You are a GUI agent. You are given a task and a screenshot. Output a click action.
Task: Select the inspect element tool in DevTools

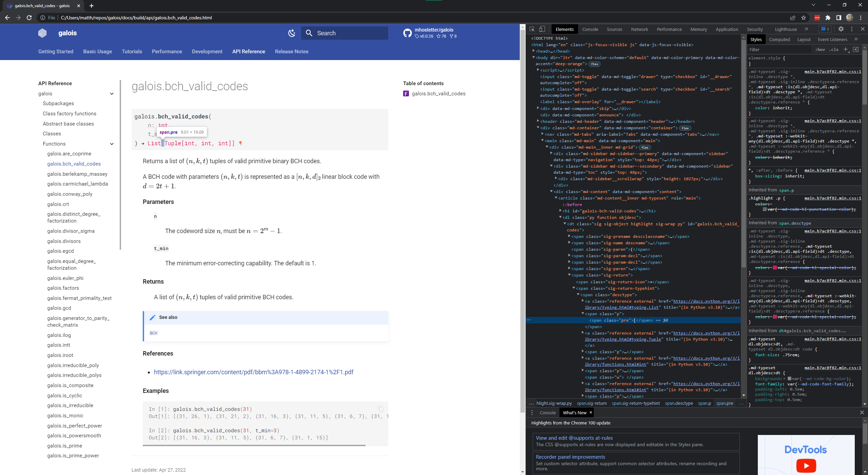coord(532,29)
